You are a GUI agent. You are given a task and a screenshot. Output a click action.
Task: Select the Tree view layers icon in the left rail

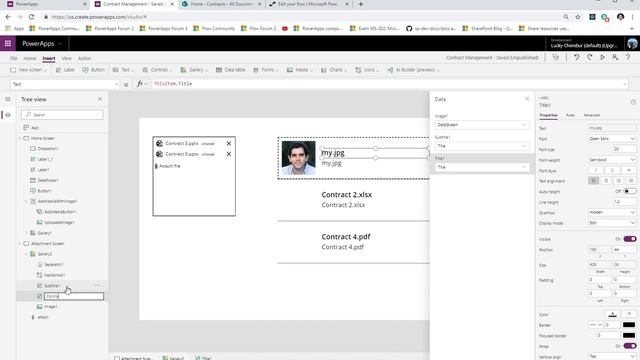[x=8, y=115]
